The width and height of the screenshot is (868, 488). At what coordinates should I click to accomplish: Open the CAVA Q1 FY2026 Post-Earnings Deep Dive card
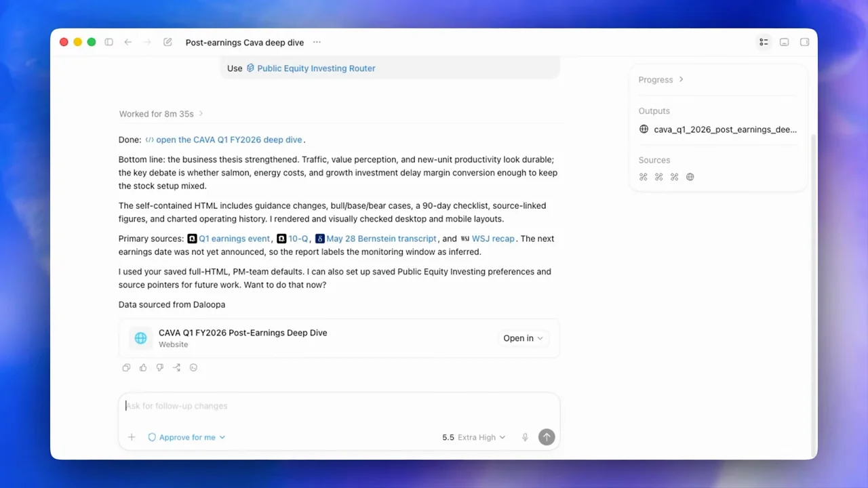(x=339, y=338)
